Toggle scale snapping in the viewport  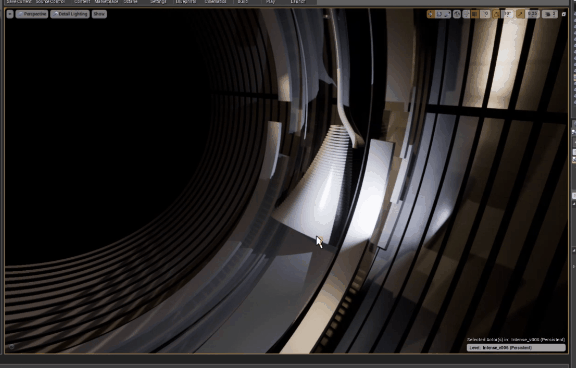point(520,14)
